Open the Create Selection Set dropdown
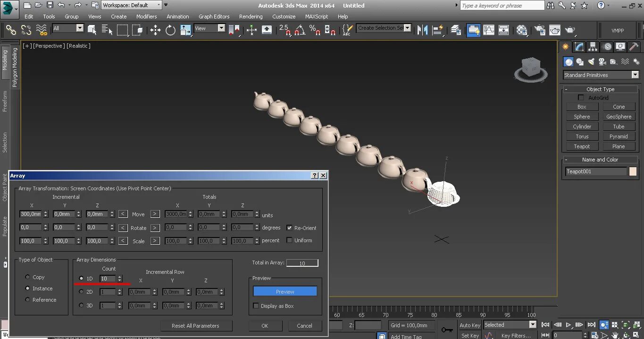 tap(384, 28)
